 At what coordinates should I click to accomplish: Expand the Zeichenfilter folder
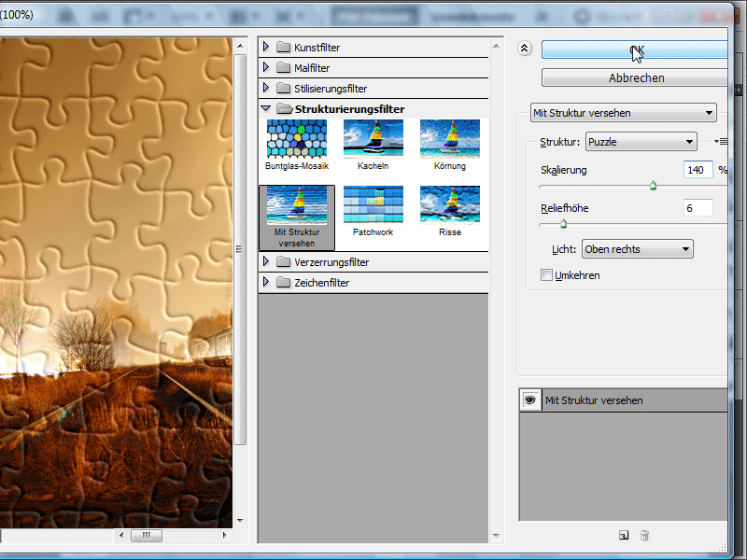click(x=266, y=282)
